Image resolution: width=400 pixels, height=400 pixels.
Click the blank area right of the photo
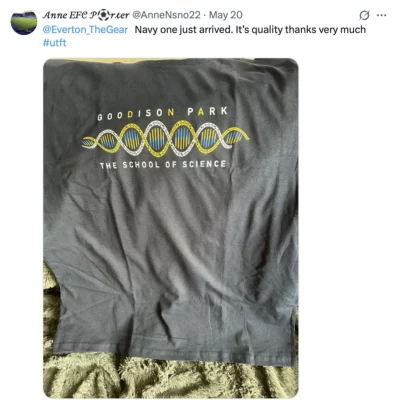coord(348,228)
